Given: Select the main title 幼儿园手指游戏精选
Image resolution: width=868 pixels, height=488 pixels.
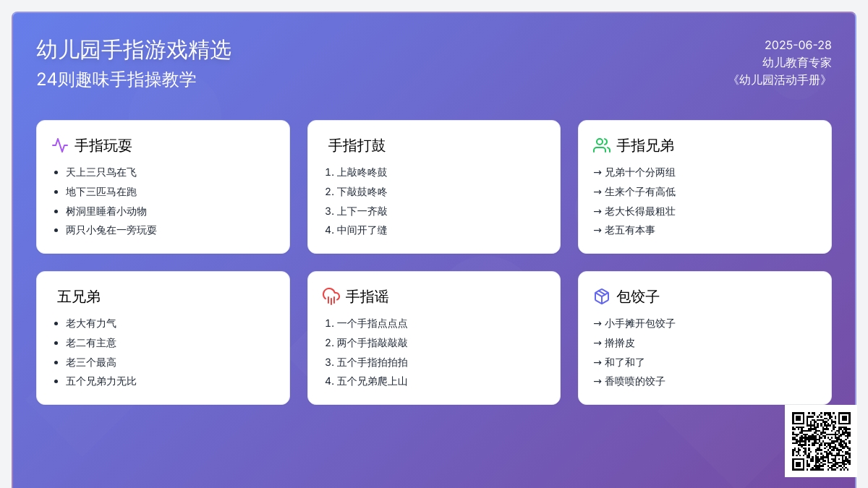Looking at the screenshot, I should tap(134, 50).
